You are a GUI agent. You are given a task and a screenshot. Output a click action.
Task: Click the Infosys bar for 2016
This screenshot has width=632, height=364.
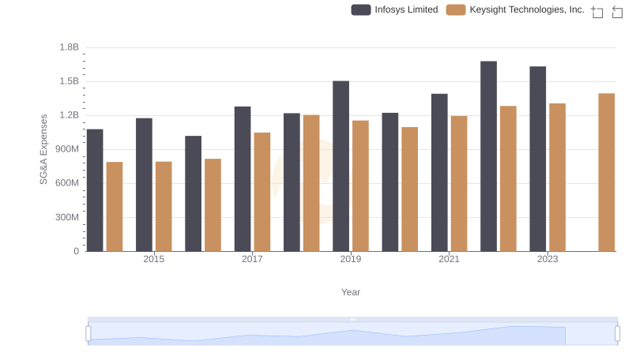(194, 193)
